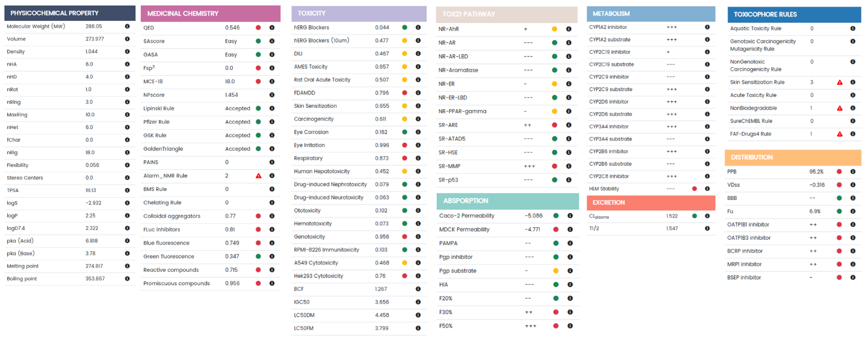
Task: Click info icon next to NR-AhR
Action: [x=569, y=29]
